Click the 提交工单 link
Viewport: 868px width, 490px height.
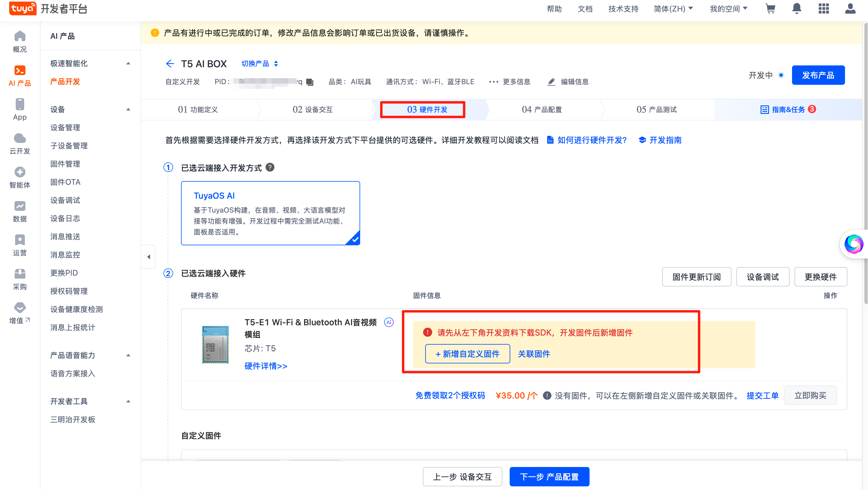click(762, 396)
